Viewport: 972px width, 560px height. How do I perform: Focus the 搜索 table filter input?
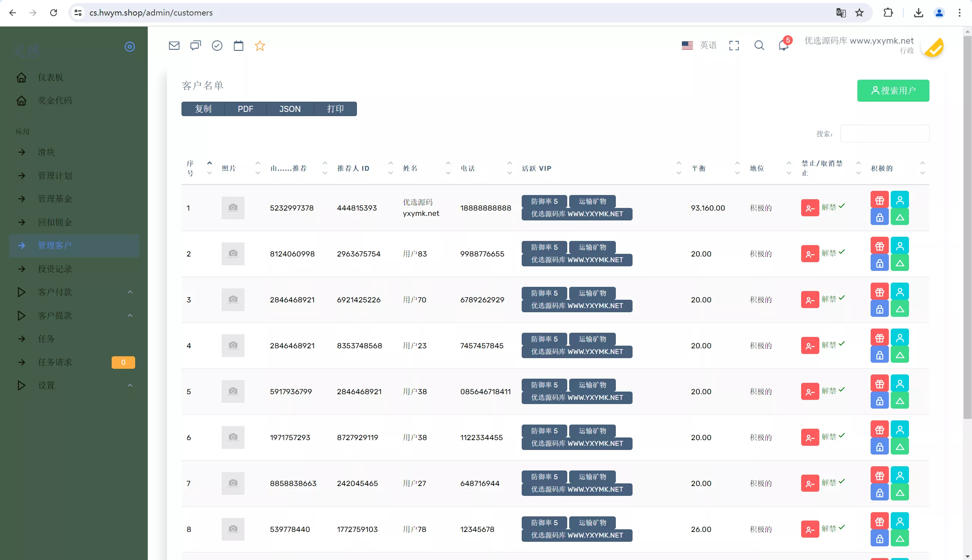point(884,134)
